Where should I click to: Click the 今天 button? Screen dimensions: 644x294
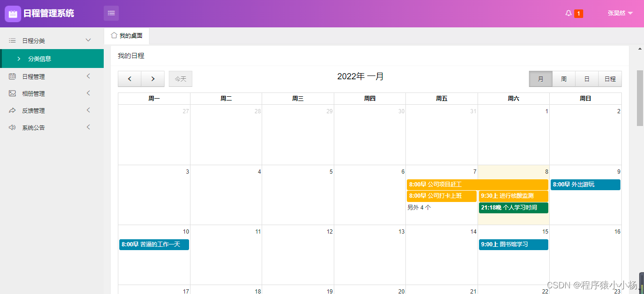(x=181, y=79)
